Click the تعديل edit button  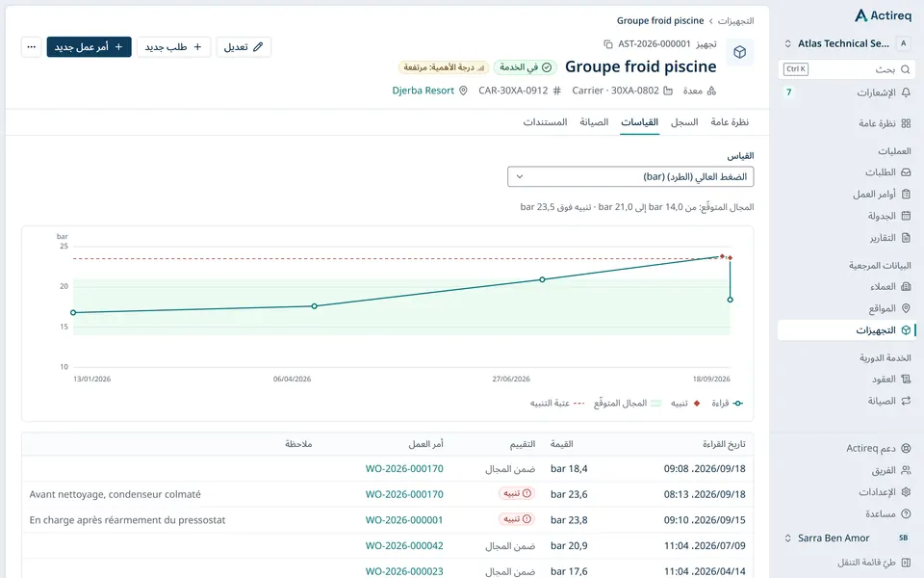[244, 46]
